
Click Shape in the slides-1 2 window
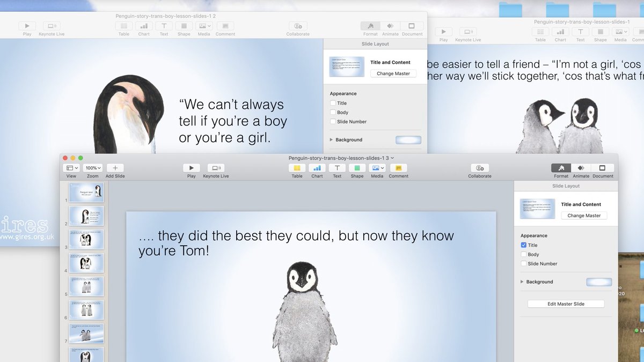tap(184, 26)
